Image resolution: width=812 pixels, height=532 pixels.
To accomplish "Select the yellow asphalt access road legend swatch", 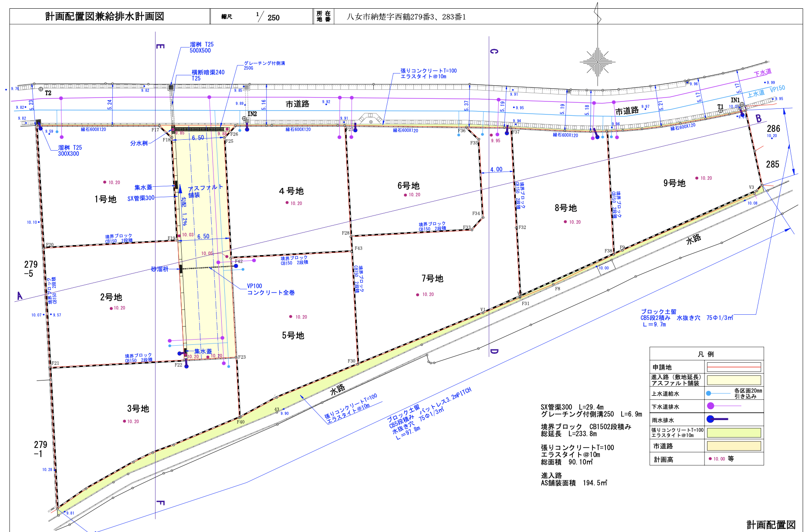I will point(734,380).
